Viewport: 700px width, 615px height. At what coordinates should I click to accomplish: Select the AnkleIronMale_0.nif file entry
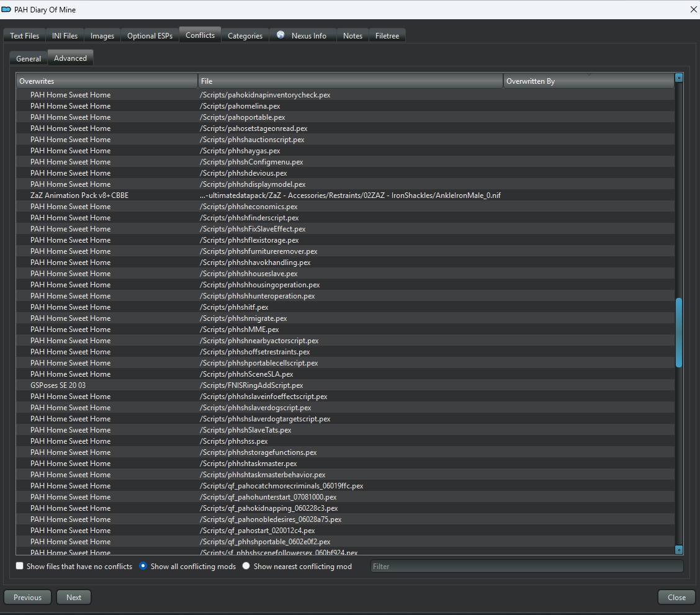tap(351, 195)
